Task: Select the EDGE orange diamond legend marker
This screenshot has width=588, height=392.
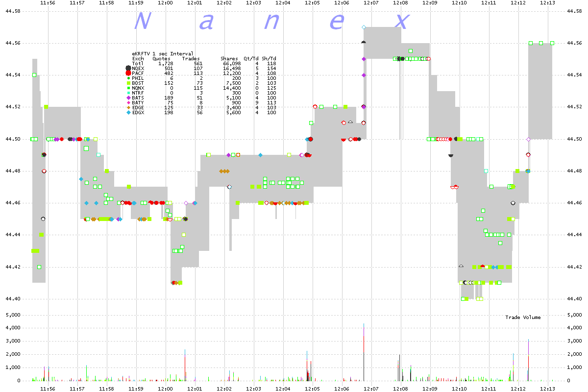Action: tap(128, 107)
